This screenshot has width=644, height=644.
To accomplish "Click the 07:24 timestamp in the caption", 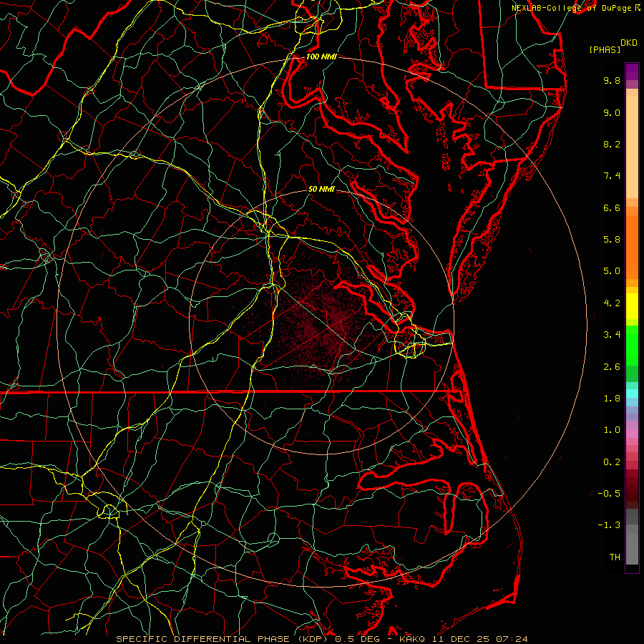I will point(512,639).
